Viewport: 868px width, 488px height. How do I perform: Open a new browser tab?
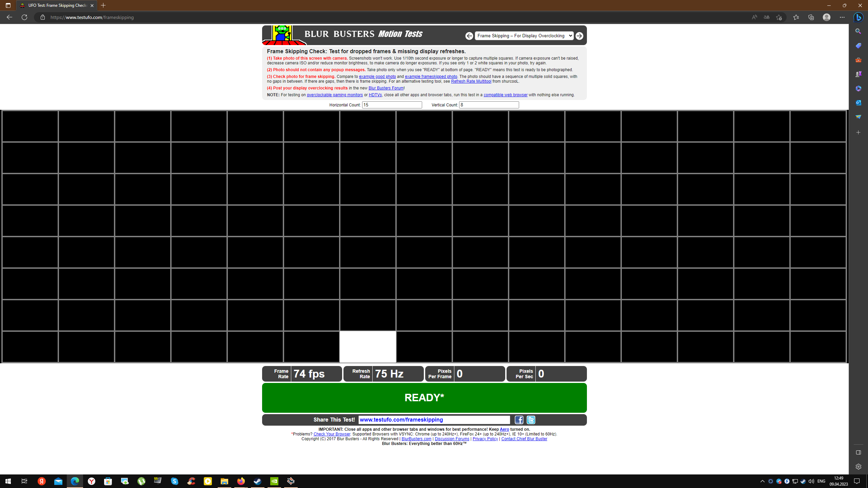click(103, 5)
